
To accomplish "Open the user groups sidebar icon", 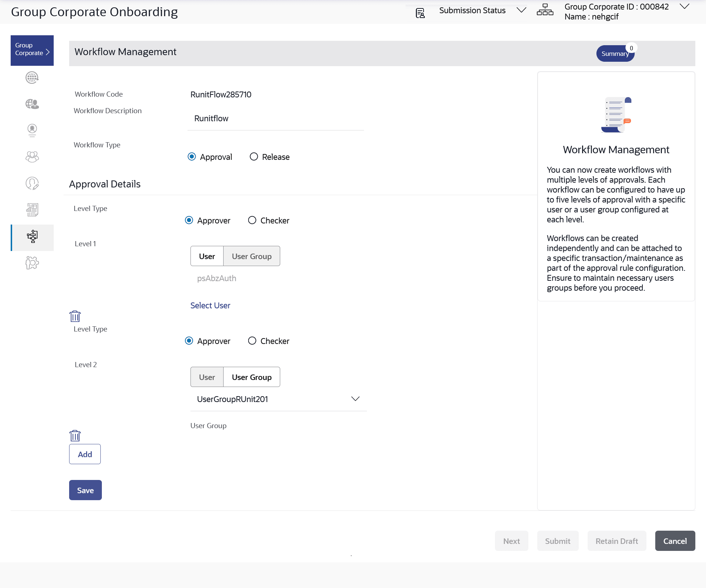I will pos(32,157).
